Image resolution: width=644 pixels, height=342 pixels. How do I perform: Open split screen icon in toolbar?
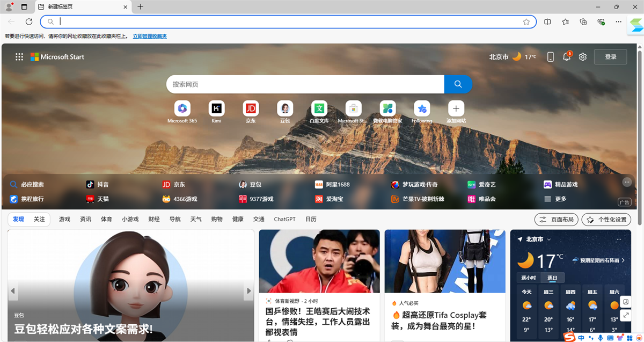(x=547, y=22)
